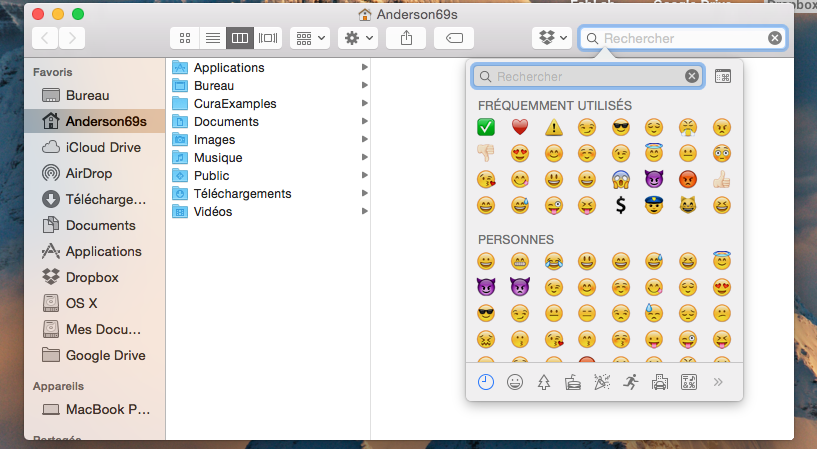Switch to icon view mode

pos(184,38)
